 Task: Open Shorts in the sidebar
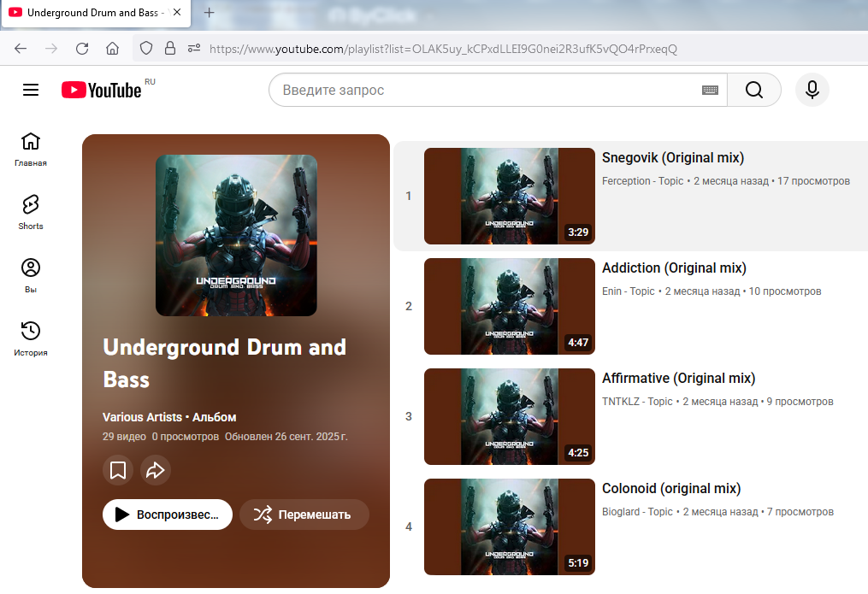(x=31, y=211)
